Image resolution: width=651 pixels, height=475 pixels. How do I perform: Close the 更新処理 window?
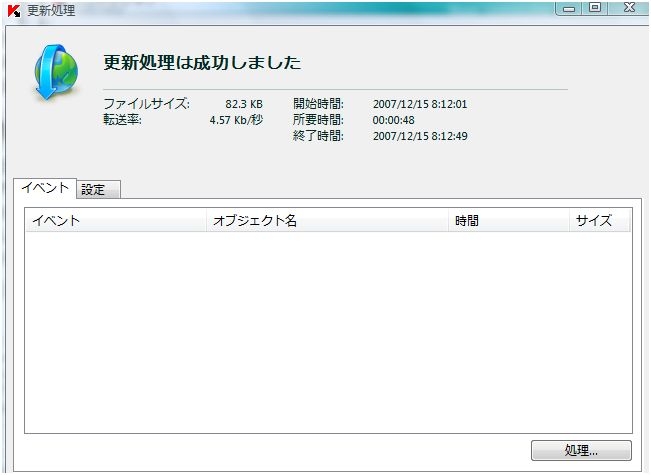click(x=628, y=8)
